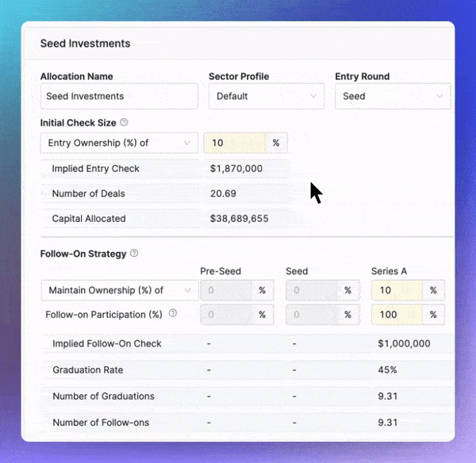Click the Number of Graduations value 9.31
This screenshot has width=476, height=463.
388,396
